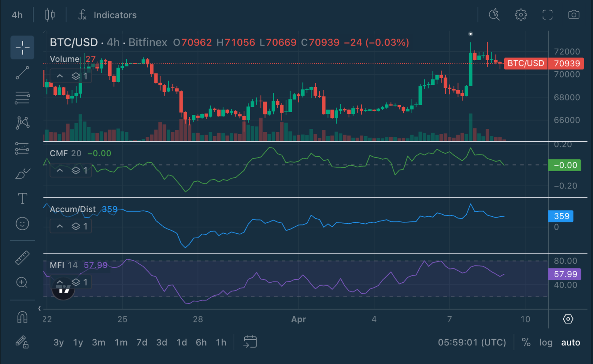This screenshot has width=593, height=364.
Task: Collapse the MFI indicator pane
Action: [x=60, y=282]
